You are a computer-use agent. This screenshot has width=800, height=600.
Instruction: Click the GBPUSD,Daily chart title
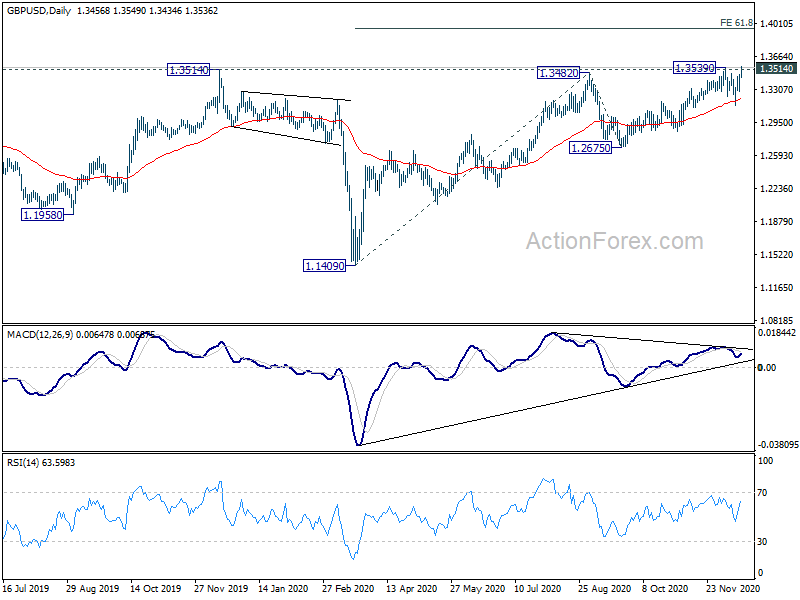(x=39, y=10)
